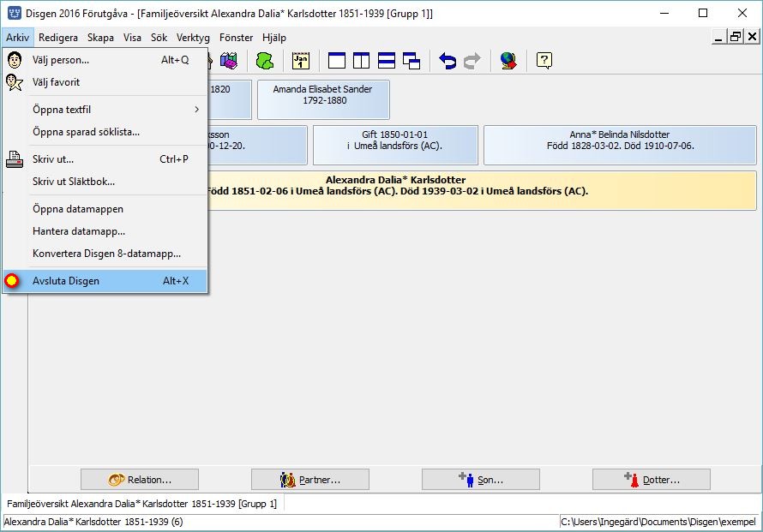Select the Amanda Elisabet Sander person box
Screen dimensions: 763x532
[x=323, y=99]
